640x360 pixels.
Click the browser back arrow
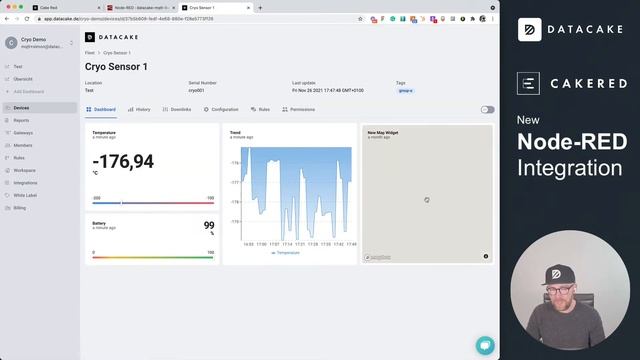click(x=7, y=19)
